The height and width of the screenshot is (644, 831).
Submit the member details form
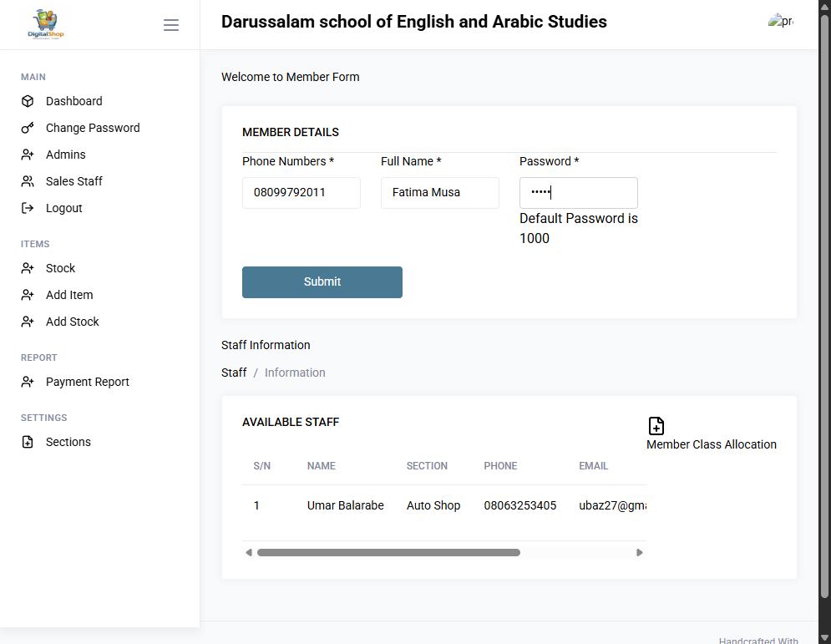click(322, 282)
